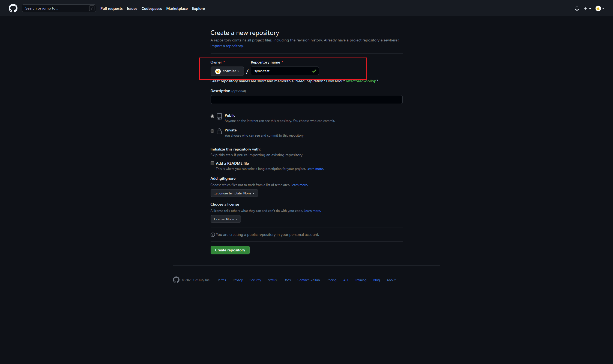Follow the Import a repository link
The width and height of the screenshot is (613, 364).
tap(227, 46)
